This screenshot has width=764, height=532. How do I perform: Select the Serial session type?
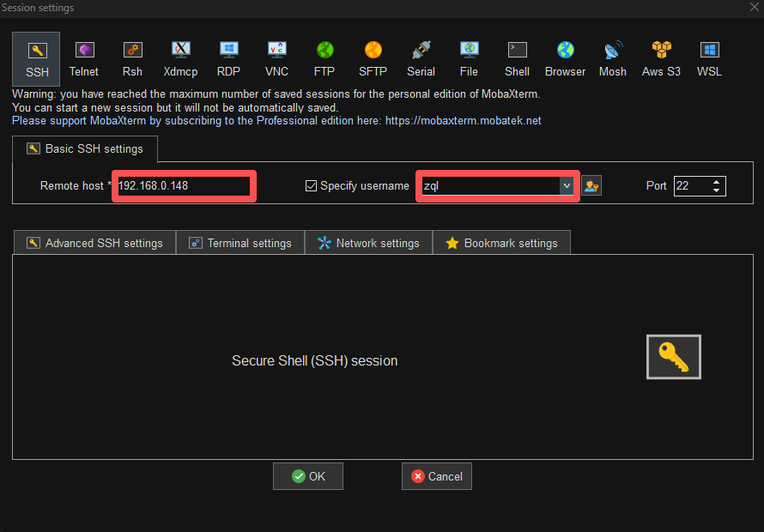[x=421, y=58]
